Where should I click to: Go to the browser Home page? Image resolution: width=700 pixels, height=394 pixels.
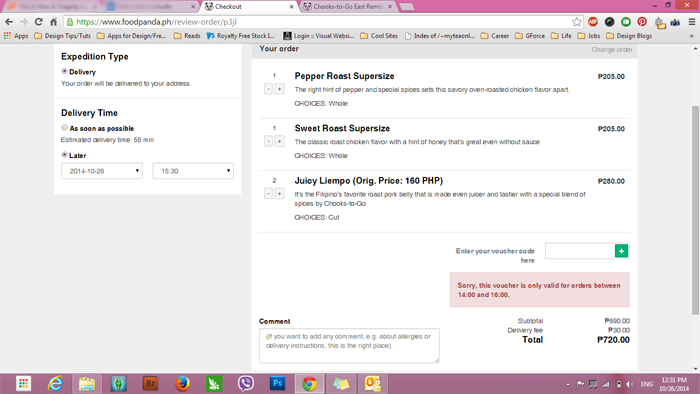coord(54,22)
